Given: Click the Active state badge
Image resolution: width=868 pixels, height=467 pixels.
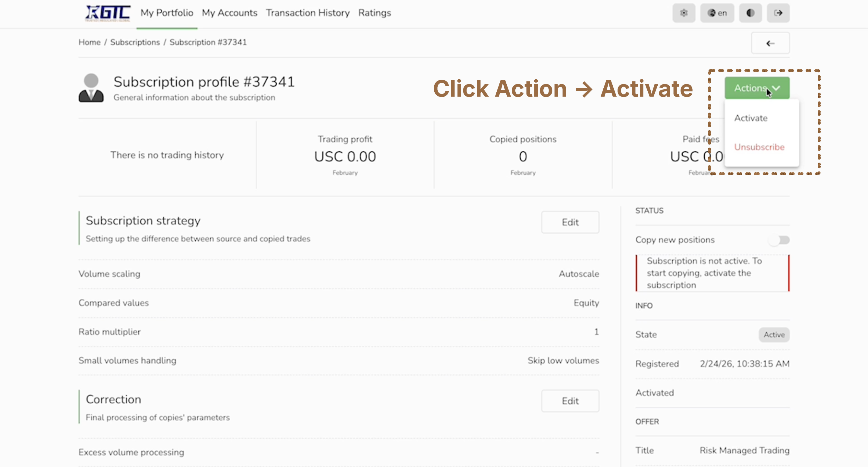Looking at the screenshot, I should coord(774,335).
